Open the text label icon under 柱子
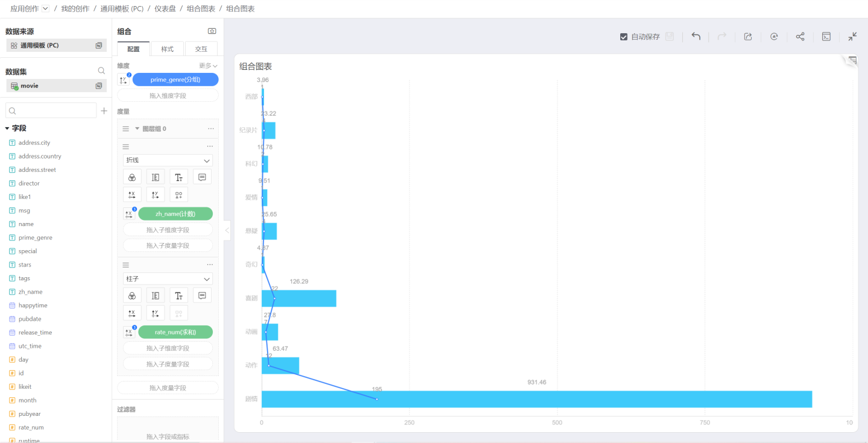 pos(179,295)
